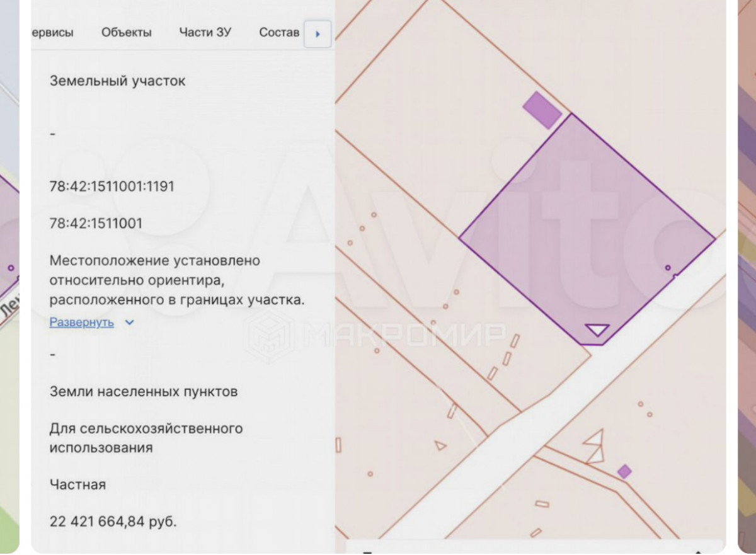This screenshot has width=756, height=555.
Task: Click the small purple circle marker in the parcel
Action: 668,268
